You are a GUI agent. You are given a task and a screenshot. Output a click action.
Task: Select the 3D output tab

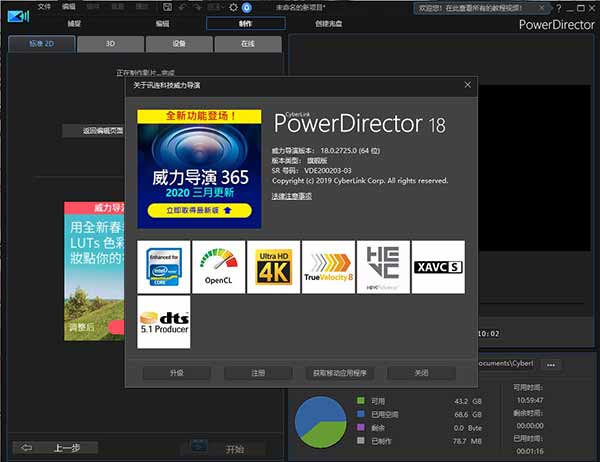[x=109, y=45]
